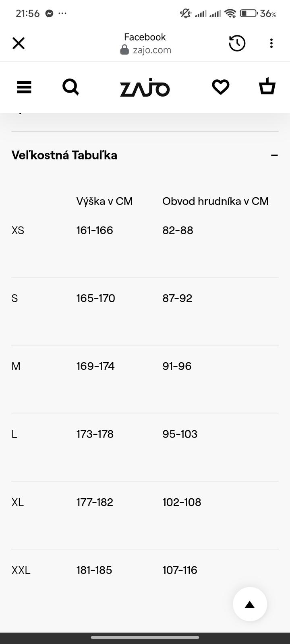Close the in-app browser with X

point(19,43)
